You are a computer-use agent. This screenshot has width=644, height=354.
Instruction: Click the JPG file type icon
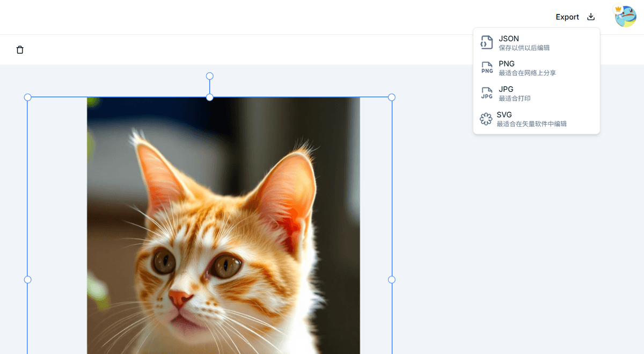[487, 93]
